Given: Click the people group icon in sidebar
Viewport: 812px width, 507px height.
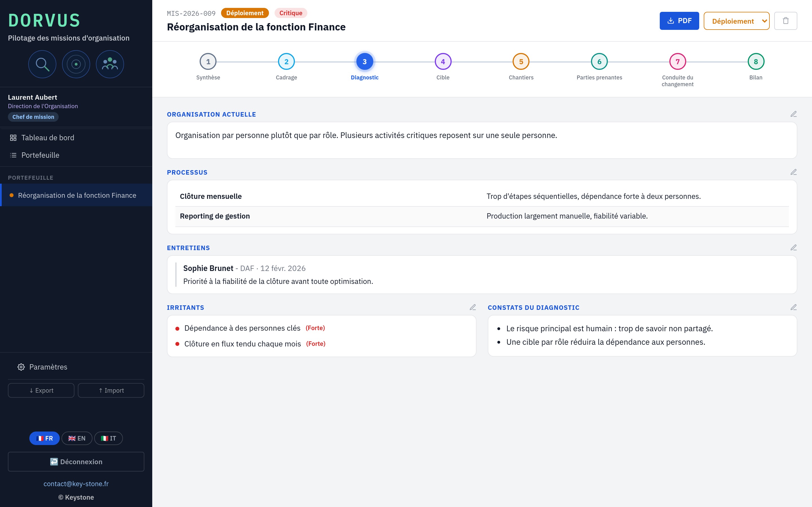Looking at the screenshot, I should (x=110, y=64).
